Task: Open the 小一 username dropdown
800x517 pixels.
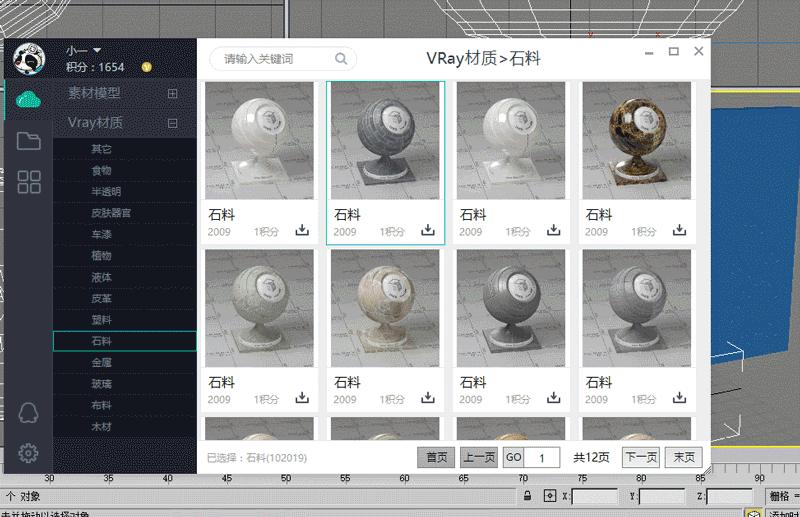Action: pyautogui.click(x=83, y=51)
